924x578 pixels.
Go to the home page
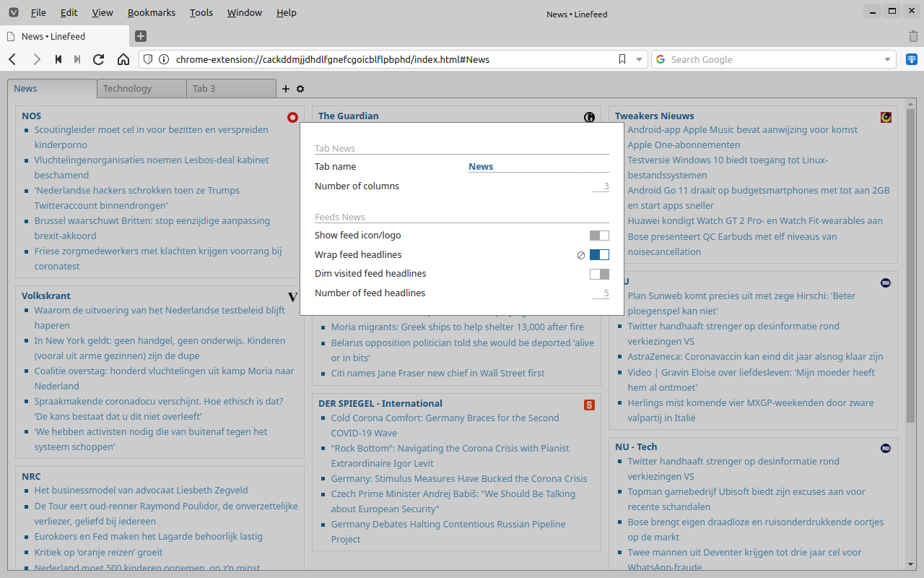[x=123, y=59]
